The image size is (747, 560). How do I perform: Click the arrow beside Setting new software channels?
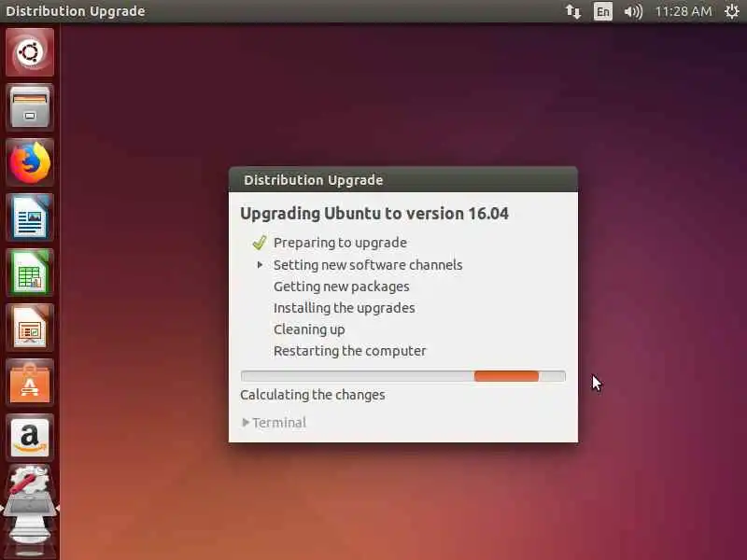[260, 265]
